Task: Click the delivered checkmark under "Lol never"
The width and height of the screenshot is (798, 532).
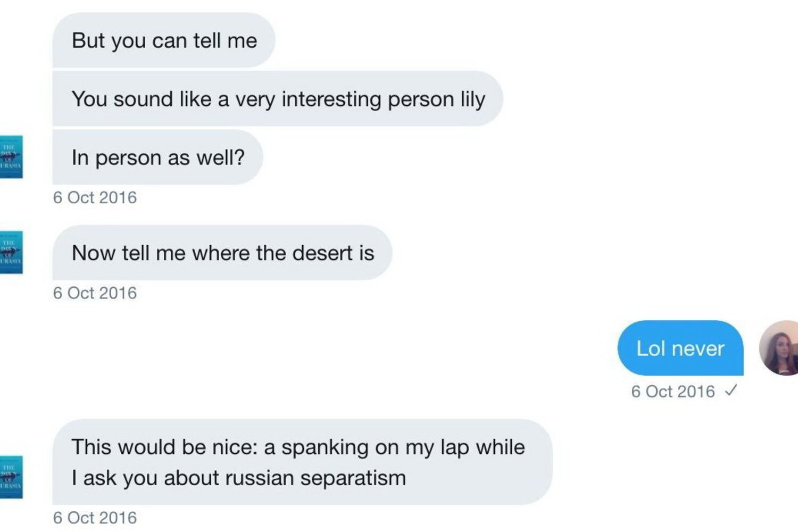Action: tap(731, 391)
